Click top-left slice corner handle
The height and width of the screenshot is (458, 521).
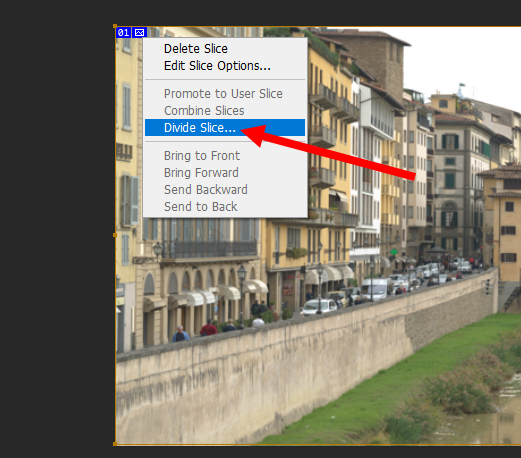click(x=115, y=26)
